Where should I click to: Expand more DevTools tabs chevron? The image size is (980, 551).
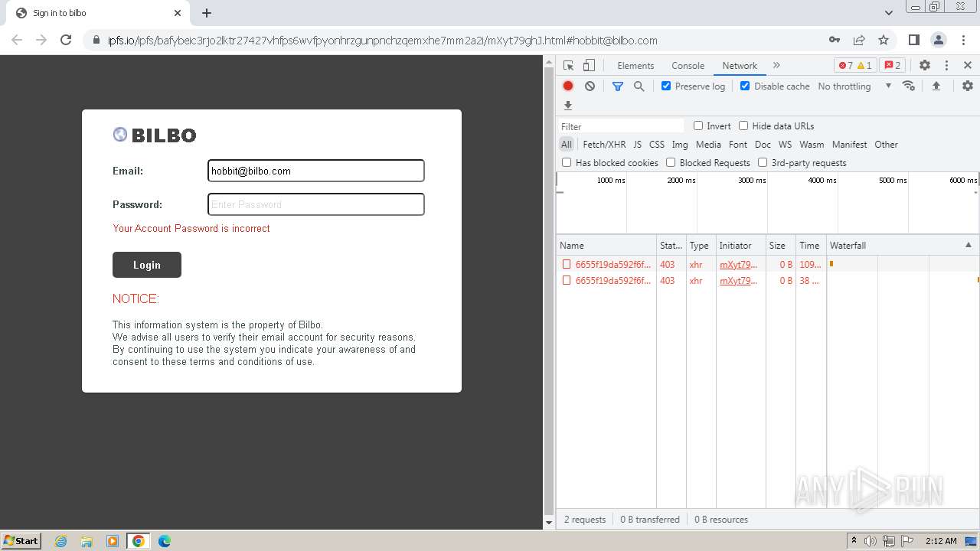(776, 66)
